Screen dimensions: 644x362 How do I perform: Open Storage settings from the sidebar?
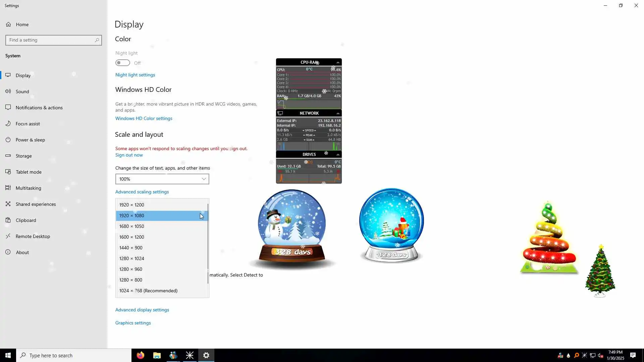pyautogui.click(x=23, y=156)
